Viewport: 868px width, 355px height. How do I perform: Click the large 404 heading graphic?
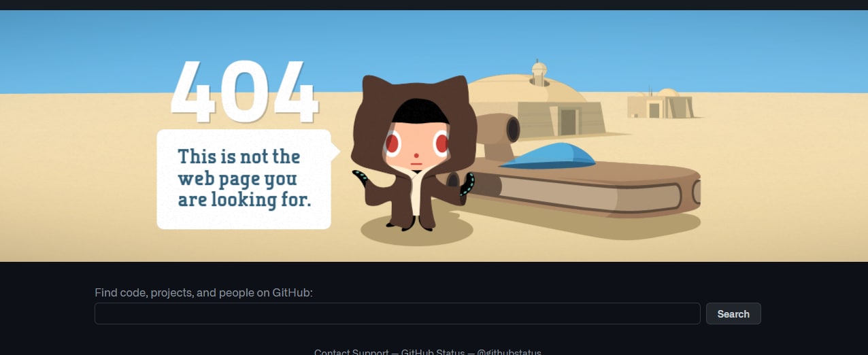tap(244, 90)
